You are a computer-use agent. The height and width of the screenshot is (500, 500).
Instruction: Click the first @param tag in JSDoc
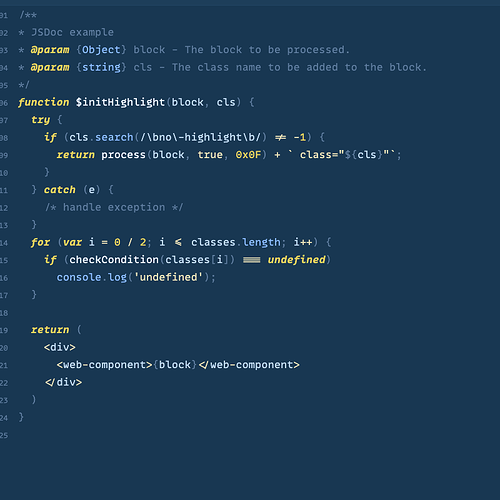click(x=50, y=50)
